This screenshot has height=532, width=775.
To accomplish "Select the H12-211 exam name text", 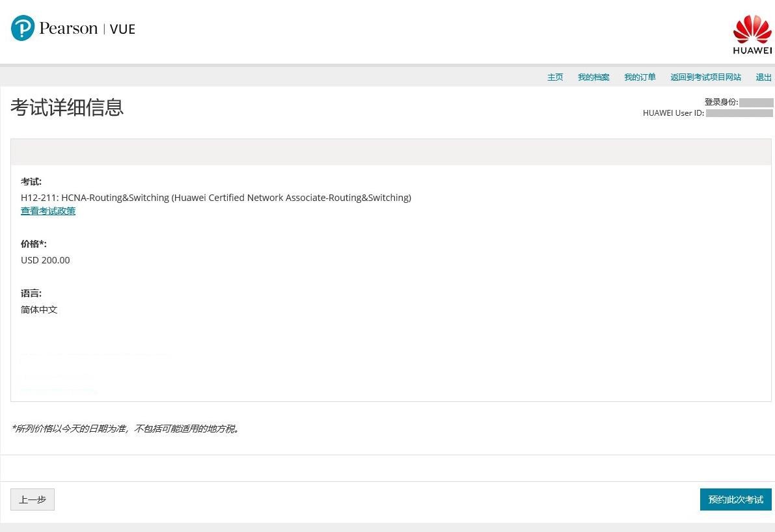I will pyautogui.click(x=216, y=198).
